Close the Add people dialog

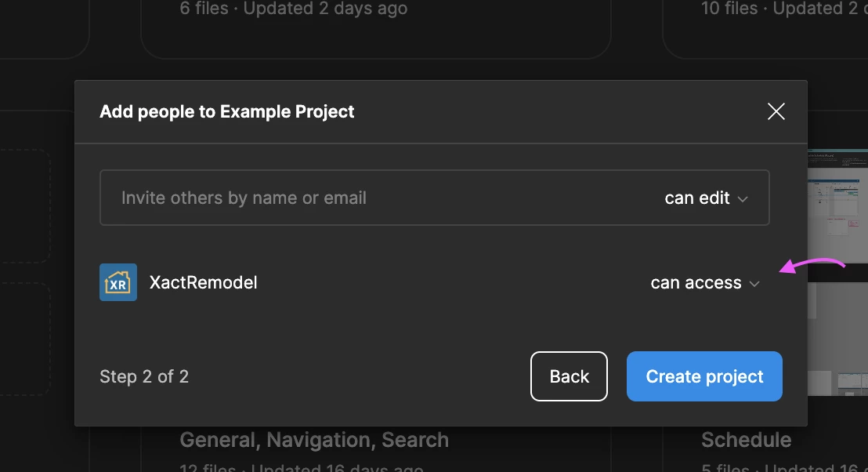pyautogui.click(x=776, y=111)
